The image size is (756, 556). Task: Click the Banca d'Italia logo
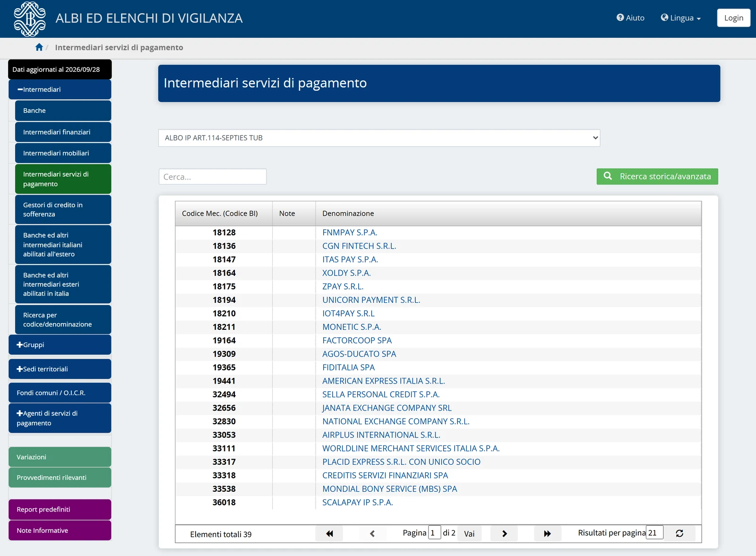30,19
